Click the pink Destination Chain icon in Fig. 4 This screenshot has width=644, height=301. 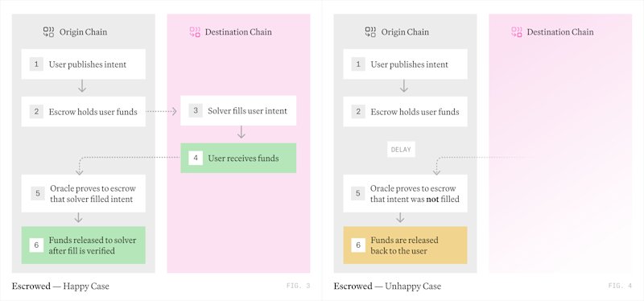[517, 32]
